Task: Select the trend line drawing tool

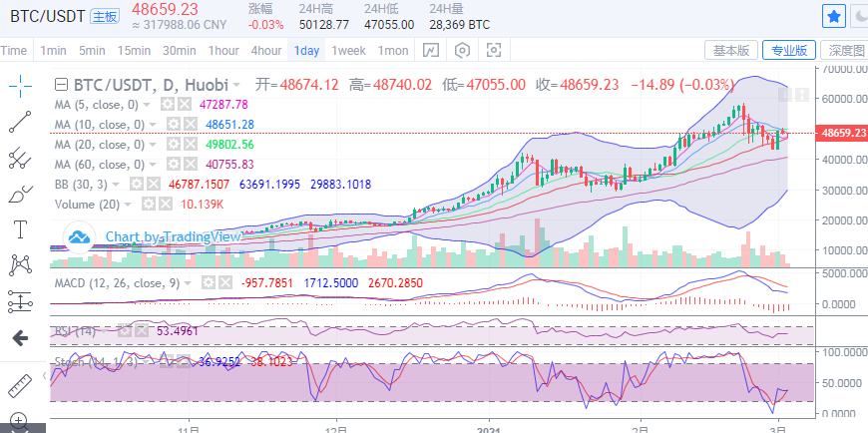Action: (x=21, y=122)
